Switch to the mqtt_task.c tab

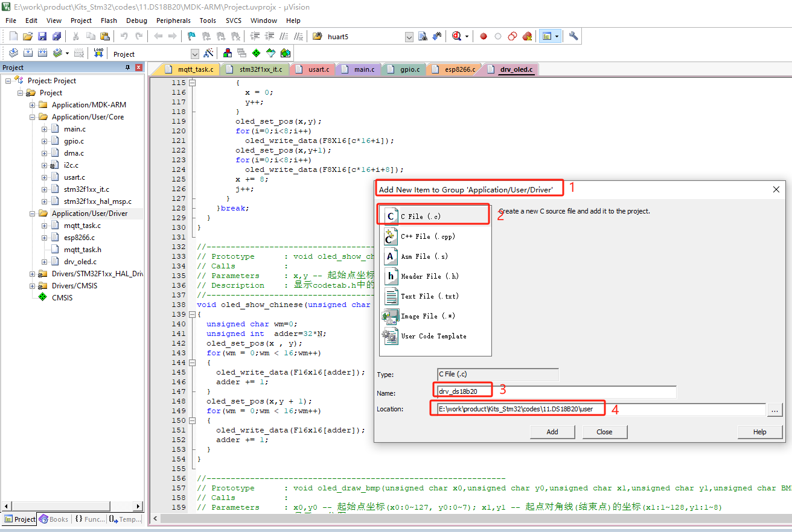click(x=190, y=69)
